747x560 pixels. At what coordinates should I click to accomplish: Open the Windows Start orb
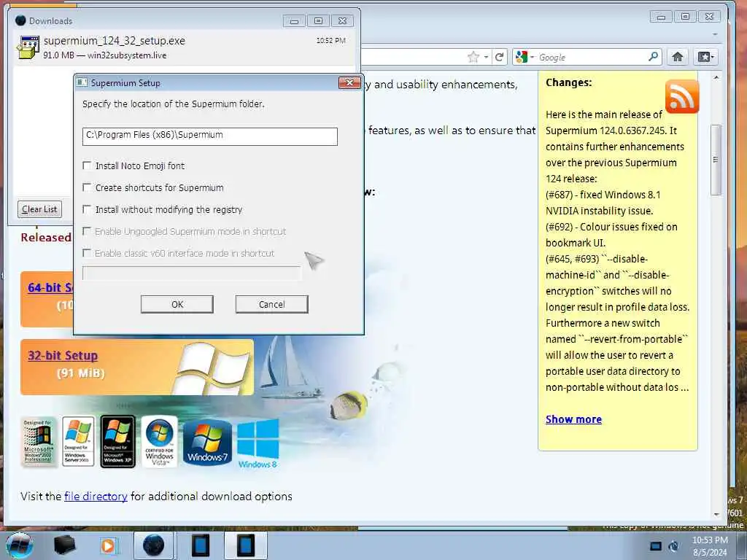pyautogui.click(x=20, y=545)
